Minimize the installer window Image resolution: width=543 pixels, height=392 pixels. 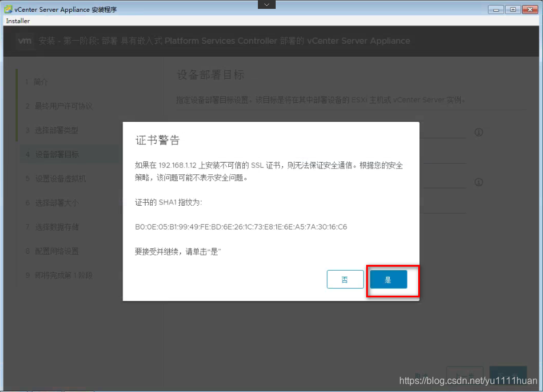(x=496, y=9)
